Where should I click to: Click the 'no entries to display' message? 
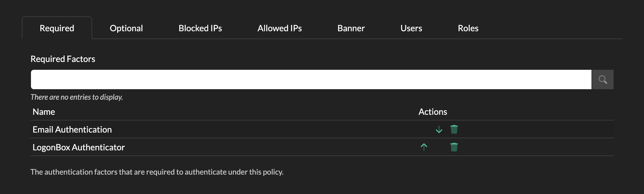77,97
